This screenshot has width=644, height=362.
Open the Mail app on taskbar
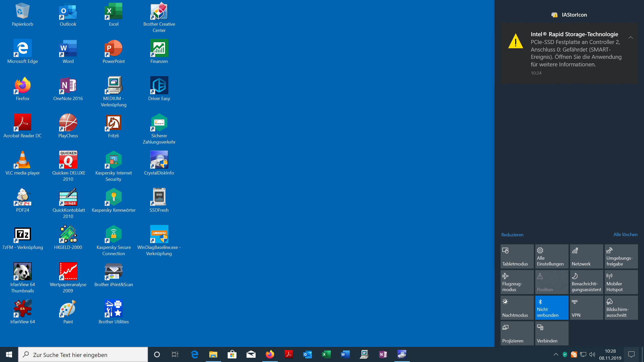251,355
